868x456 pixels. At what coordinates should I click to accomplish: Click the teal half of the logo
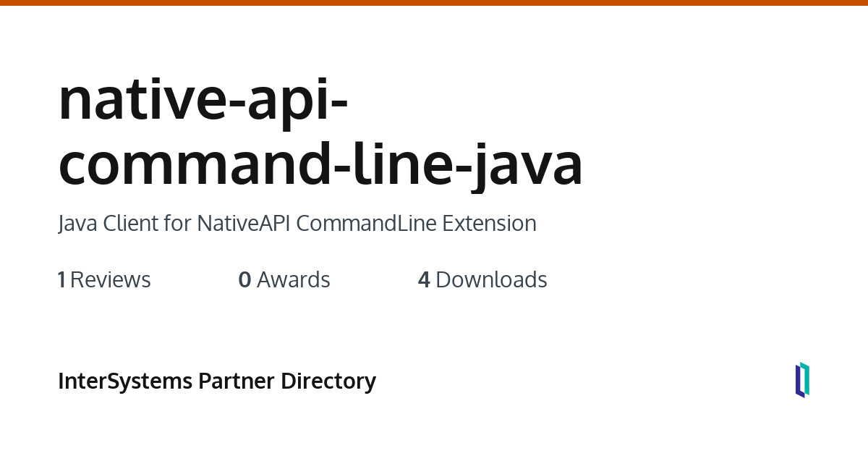805,378
